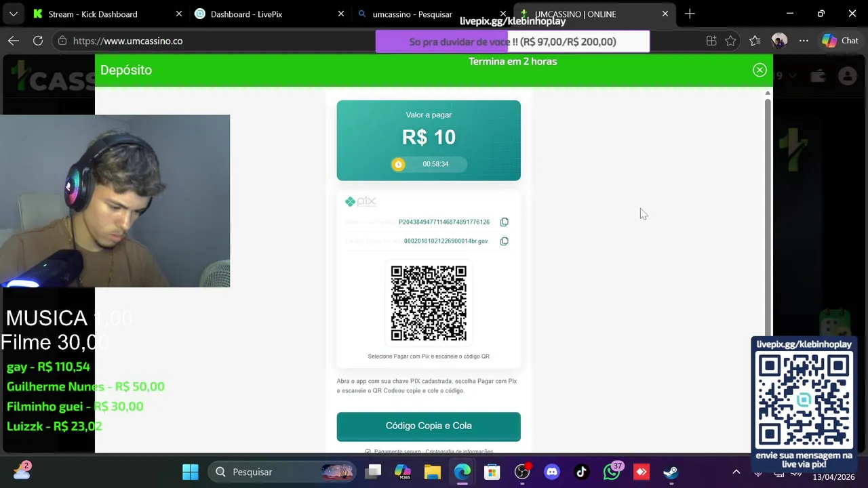Click the PIX payment QR code
Image resolution: width=868 pixels, height=488 pixels.
point(429,303)
